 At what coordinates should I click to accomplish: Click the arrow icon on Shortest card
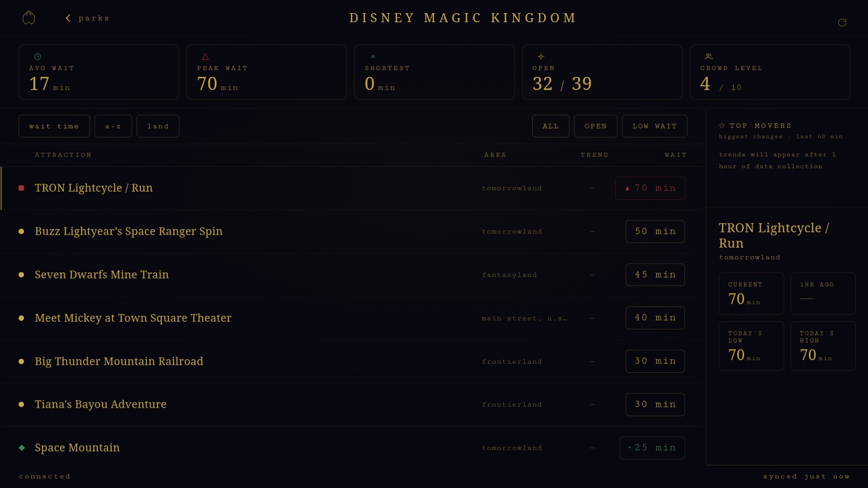click(373, 57)
